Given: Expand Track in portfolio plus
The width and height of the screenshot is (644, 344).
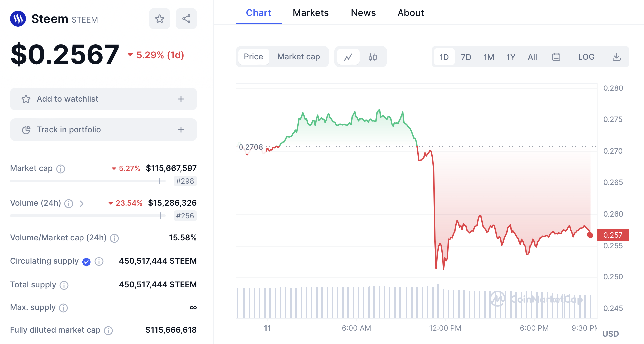Looking at the screenshot, I should click(181, 130).
